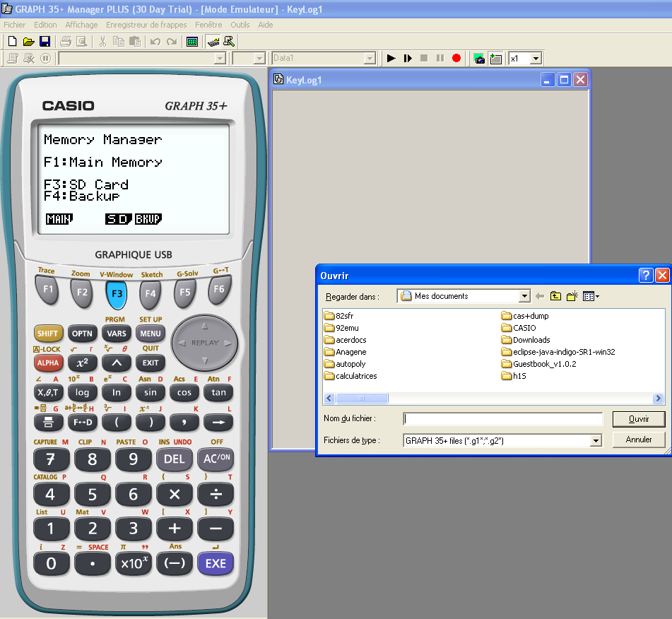
Task: Click the highlighted F3 calculator key
Action: coord(117,295)
